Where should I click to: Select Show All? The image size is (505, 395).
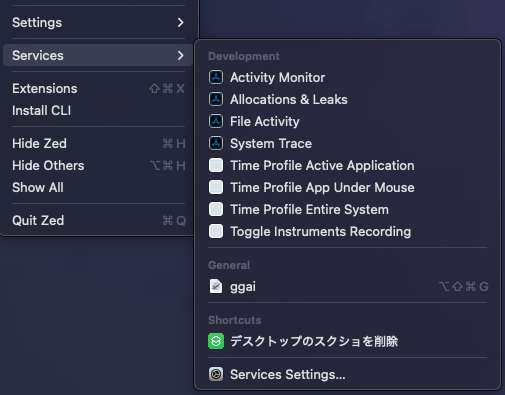coord(98,187)
